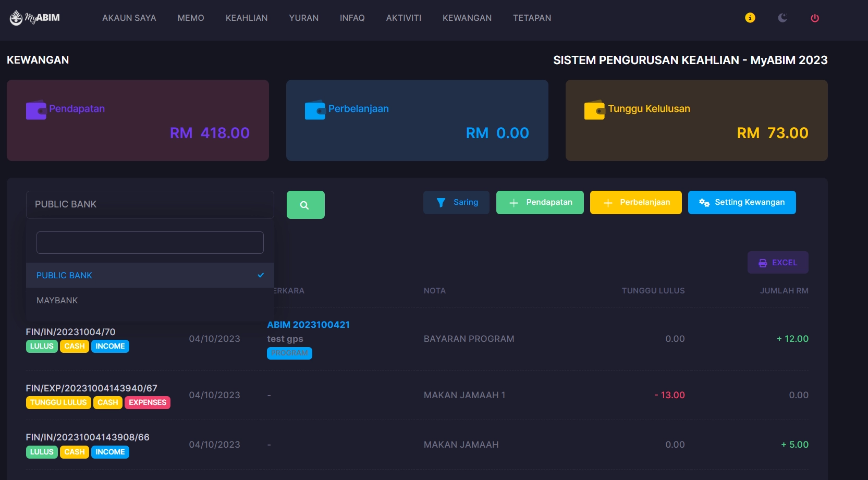
Task: Click the yellow Tunggu Kelulusan wallet icon
Action: coord(594,110)
